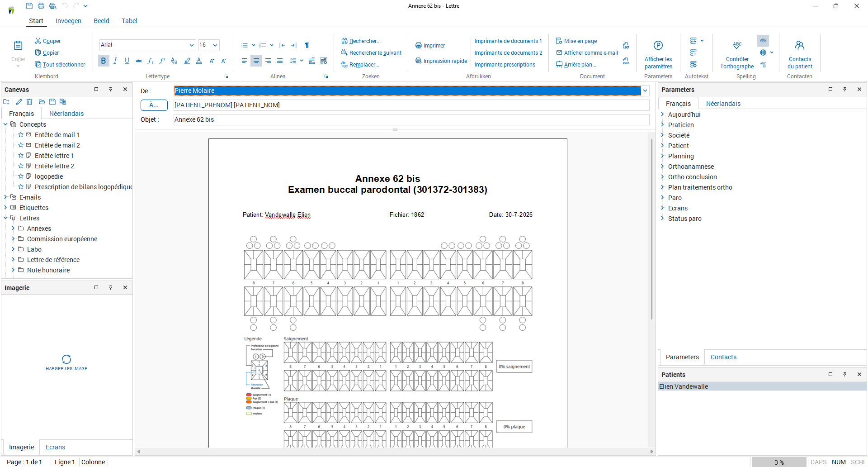Viewport: 868px width, 467px height.
Task: Click Impression rapide button
Action: 441,61
